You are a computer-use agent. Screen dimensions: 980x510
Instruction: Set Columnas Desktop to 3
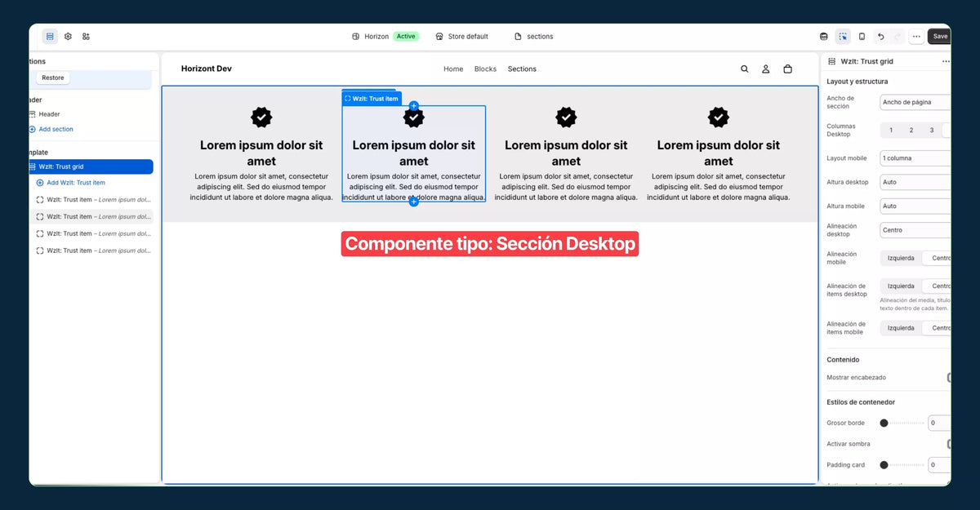[932, 131]
